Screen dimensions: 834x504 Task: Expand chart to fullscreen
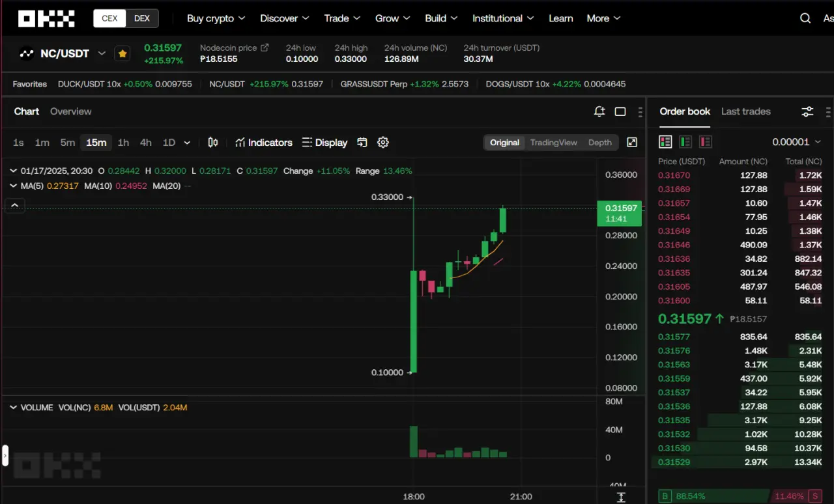click(632, 143)
